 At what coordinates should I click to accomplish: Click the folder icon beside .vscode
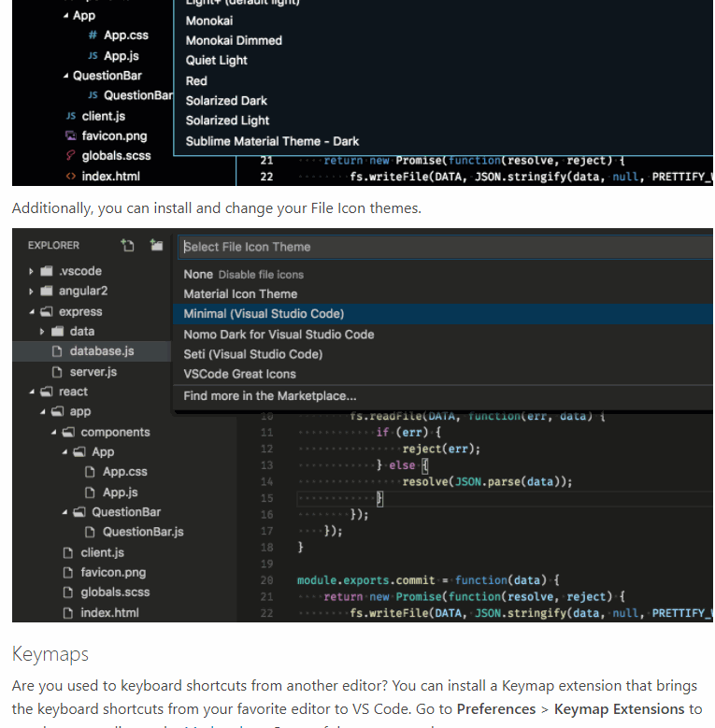tap(47, 271)
